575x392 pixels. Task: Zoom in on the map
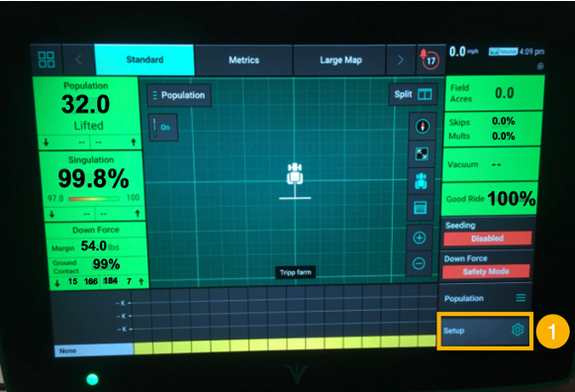tap(420, 238)
